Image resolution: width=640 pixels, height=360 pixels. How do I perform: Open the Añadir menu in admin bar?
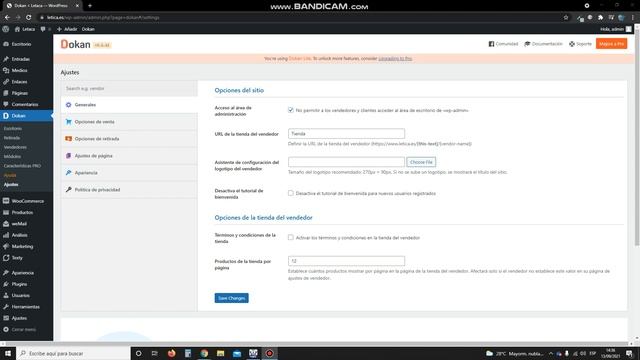[67, 29]
